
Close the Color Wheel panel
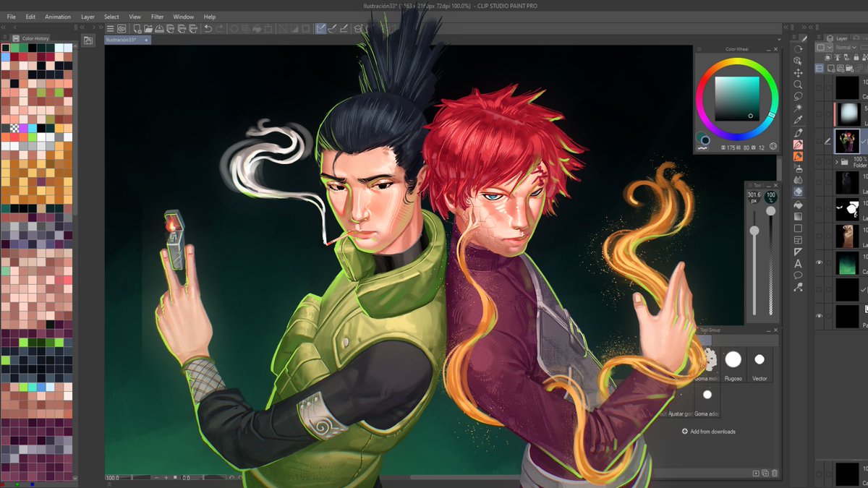coord(775,49)
